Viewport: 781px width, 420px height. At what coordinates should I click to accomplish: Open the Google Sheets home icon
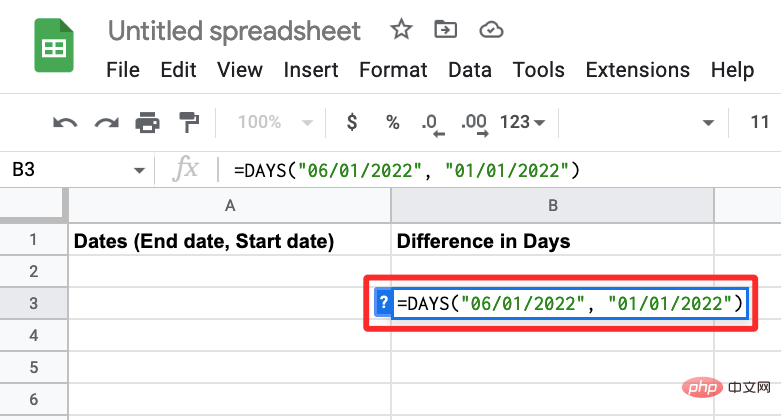coord(54,45)
